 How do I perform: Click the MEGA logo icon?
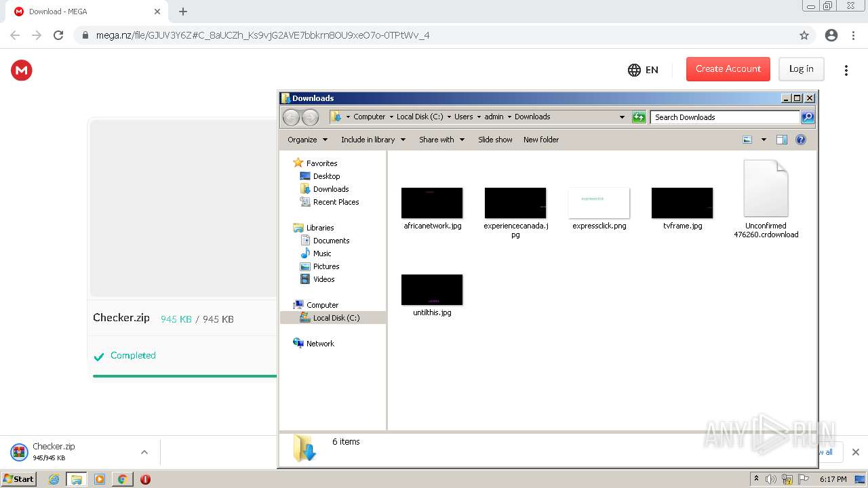[x=22, y=70]
